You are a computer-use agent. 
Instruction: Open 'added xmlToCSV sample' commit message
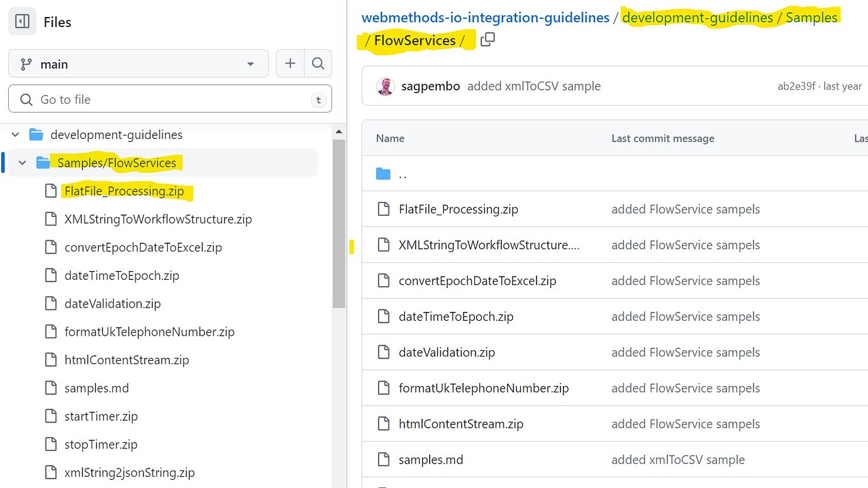click(534, 86)
